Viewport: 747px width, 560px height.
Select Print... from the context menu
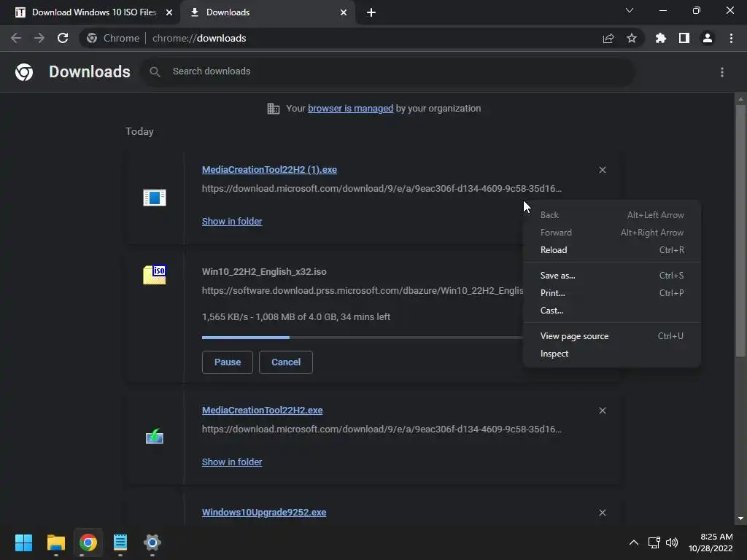coord(612,293)
